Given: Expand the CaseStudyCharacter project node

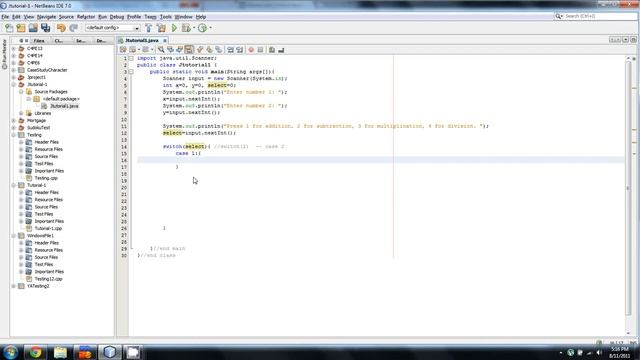Looking at the screenshot, I should pyautogui.click(x=13, y=70).
